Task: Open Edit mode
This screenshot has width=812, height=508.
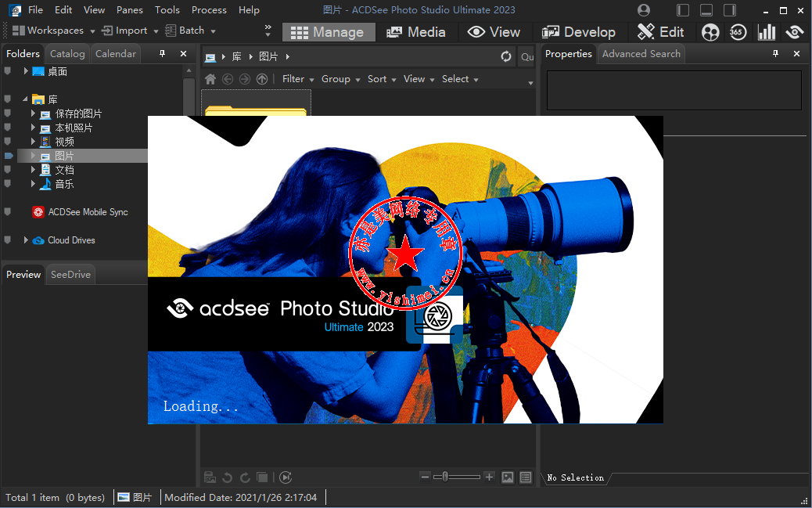Action: click(661, 32)
